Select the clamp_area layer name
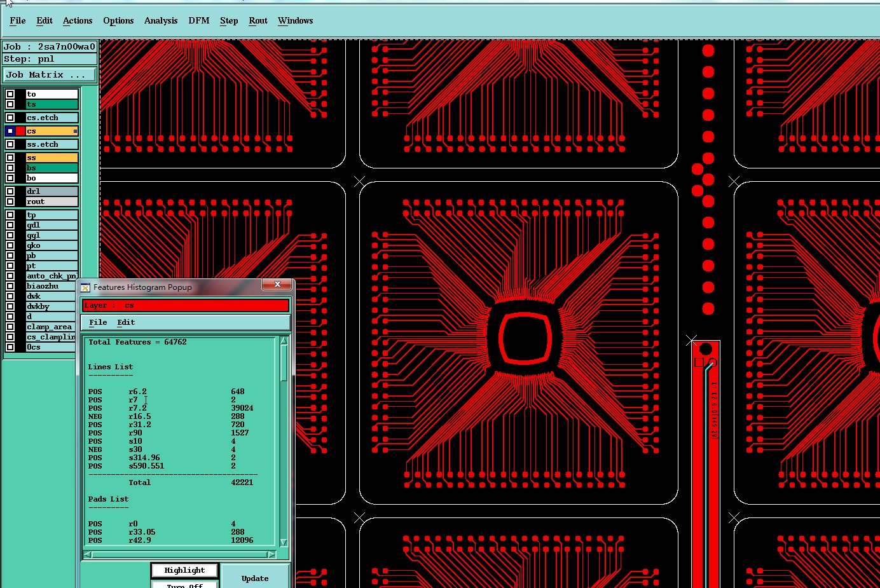880x588 pixels. point(52,327)
